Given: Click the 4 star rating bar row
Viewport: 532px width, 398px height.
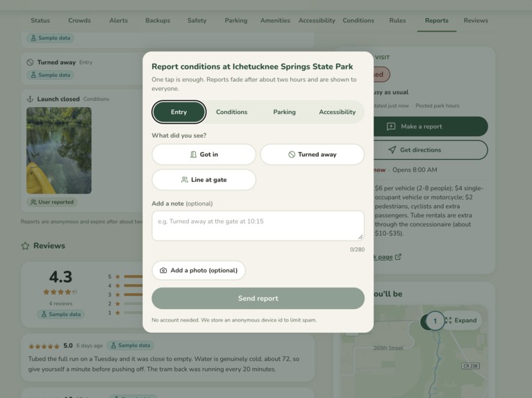Looking at the screenshot, I should point(125,285).
